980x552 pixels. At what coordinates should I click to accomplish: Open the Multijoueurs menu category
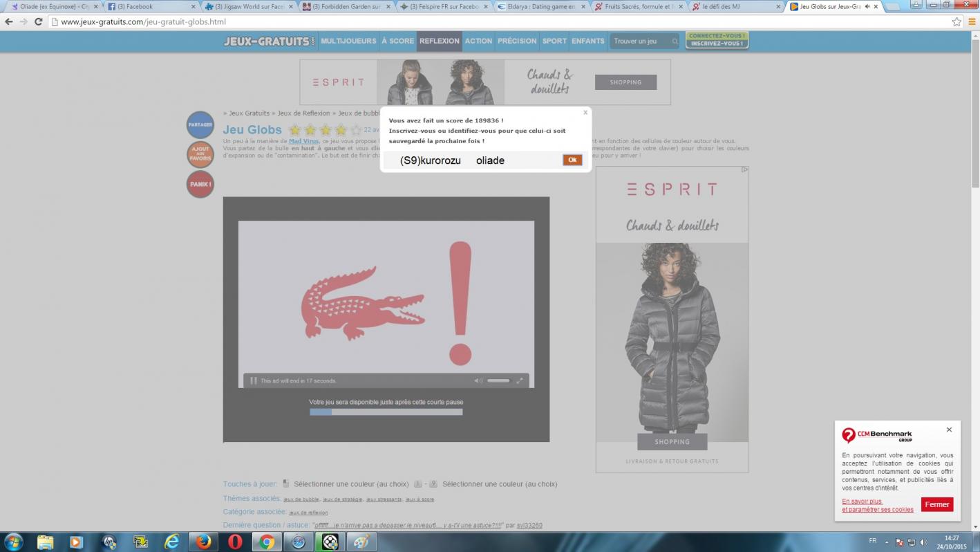tap(348, 41)
